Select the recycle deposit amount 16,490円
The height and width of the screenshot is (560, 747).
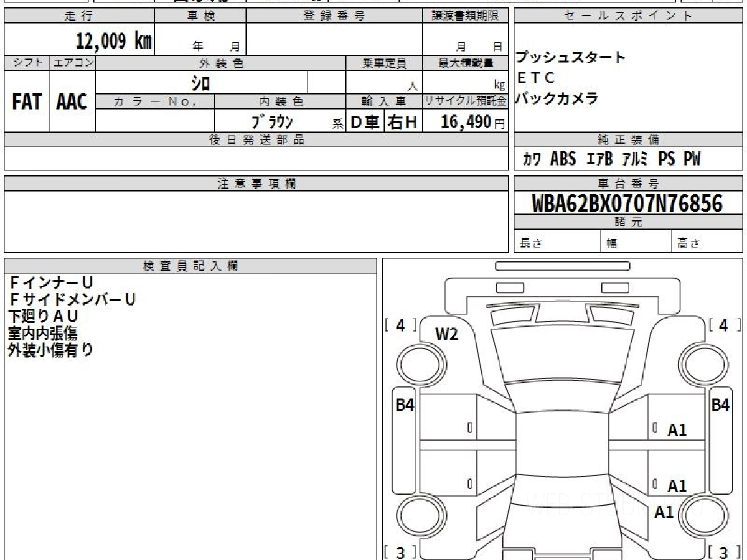pyautogui.click(x=473, y=123)
